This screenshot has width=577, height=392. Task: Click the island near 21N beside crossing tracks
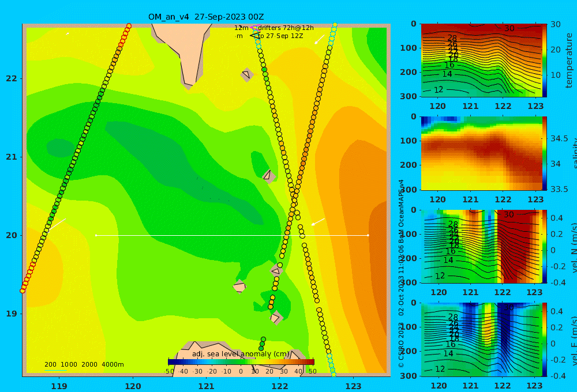pyautogui.click(x=269, y=176)
